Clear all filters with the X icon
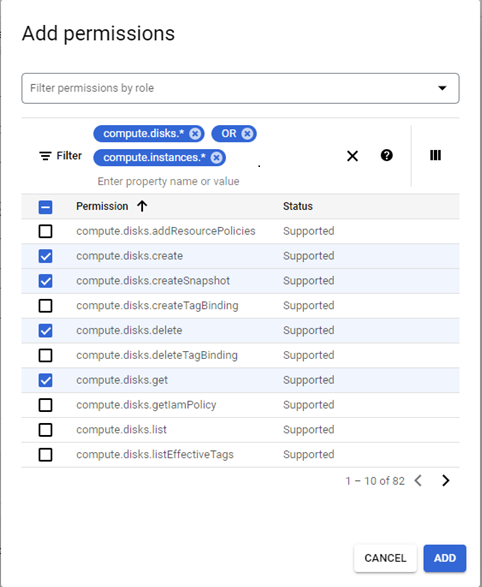 [x=353, y=156]
